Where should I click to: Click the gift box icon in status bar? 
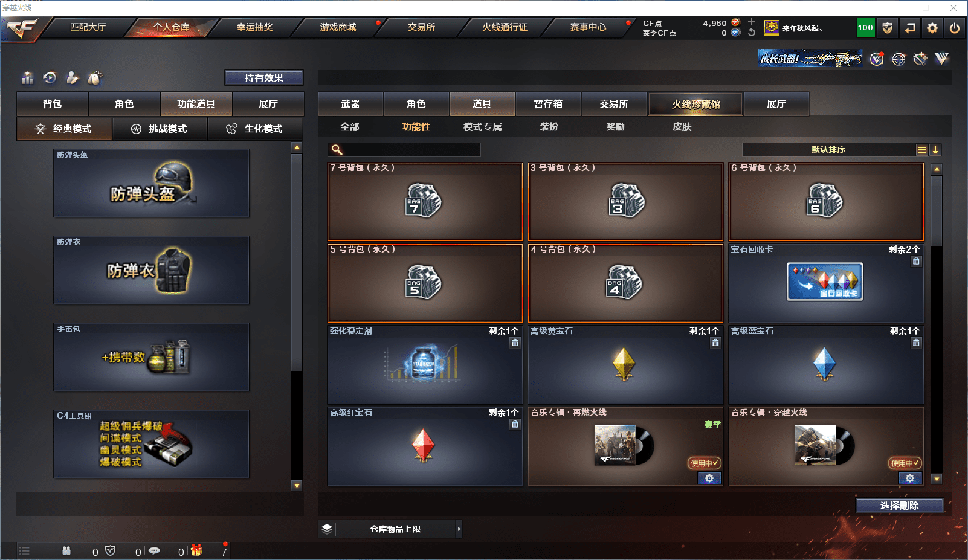196,550
